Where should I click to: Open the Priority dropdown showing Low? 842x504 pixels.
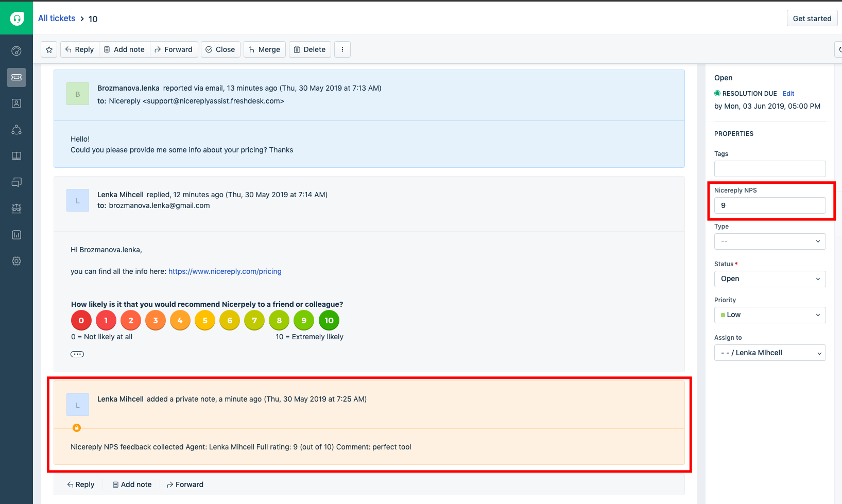click(x=770, y=315)
